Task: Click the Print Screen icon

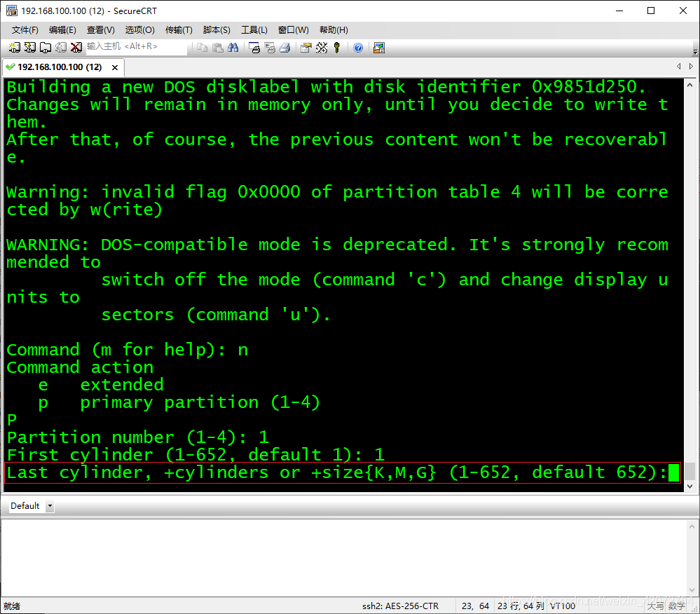Action: (254, 48)
